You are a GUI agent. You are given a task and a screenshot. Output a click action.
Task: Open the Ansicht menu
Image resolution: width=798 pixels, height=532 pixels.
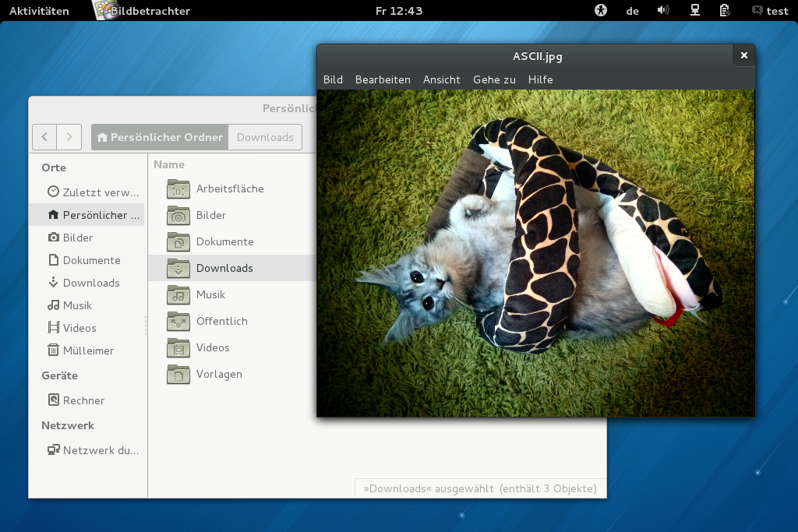(441, 79)
